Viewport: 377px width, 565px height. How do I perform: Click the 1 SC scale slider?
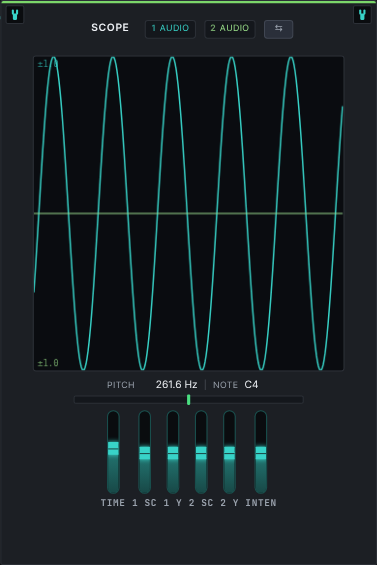pos(145,452)
